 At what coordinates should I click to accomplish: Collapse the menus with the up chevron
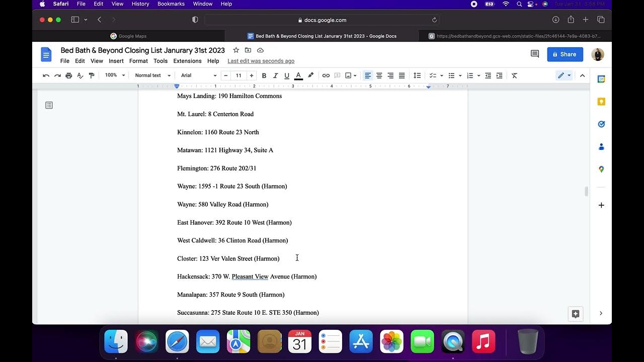click(582, 75)
